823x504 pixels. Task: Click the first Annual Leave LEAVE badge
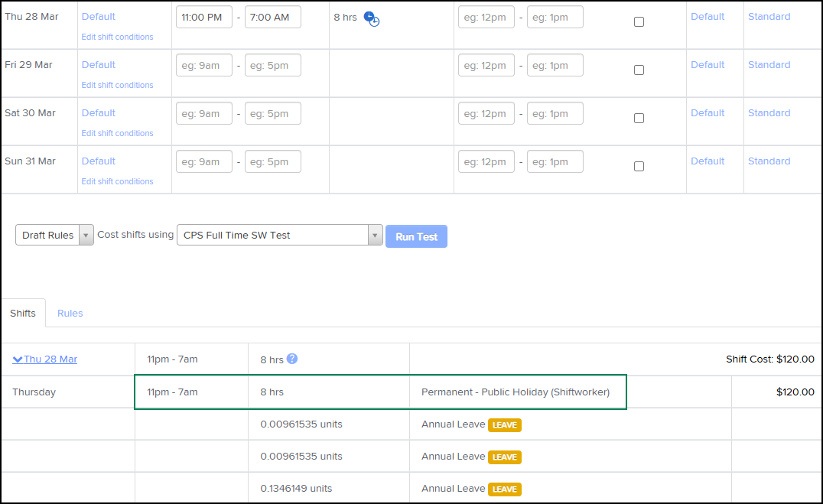tap(504, 425)
